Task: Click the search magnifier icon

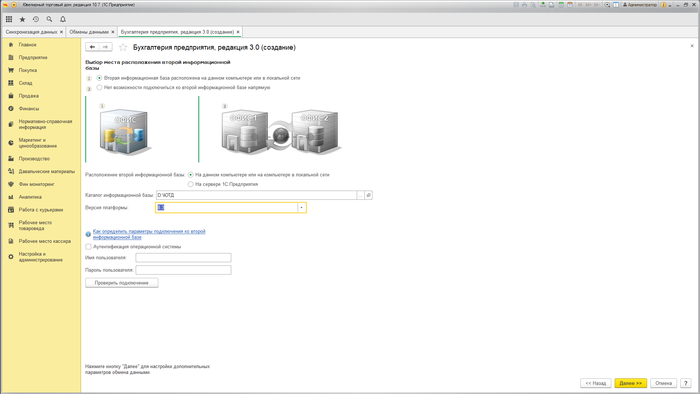Action: 49,19
